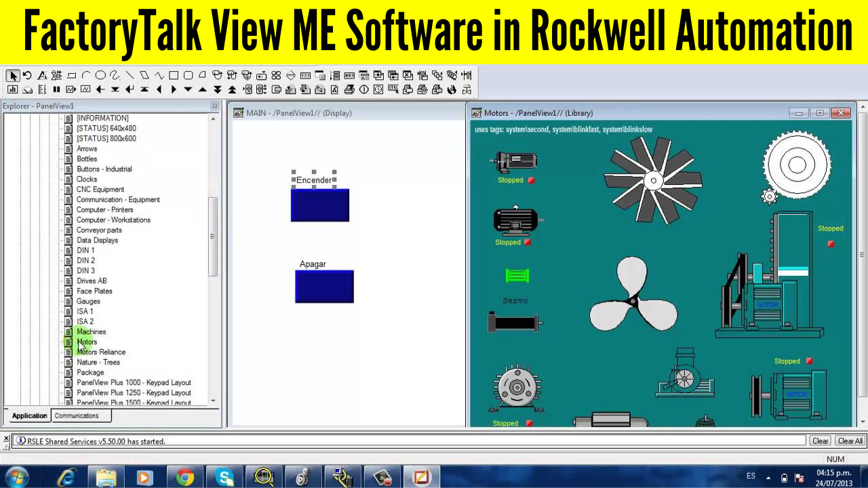868x488 pixels.
Task: Select PanelView Plus 1000 Keypad Layout
Action: click(134, 382)
